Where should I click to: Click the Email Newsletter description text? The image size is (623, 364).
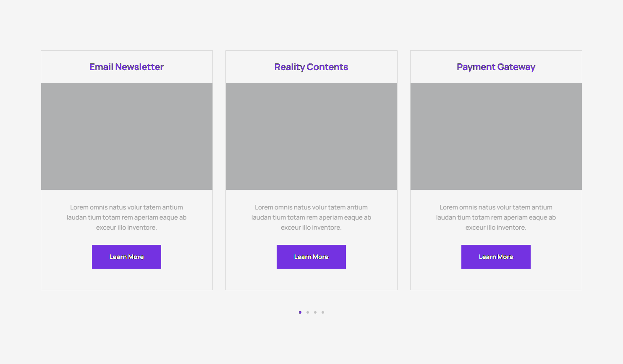126,217
